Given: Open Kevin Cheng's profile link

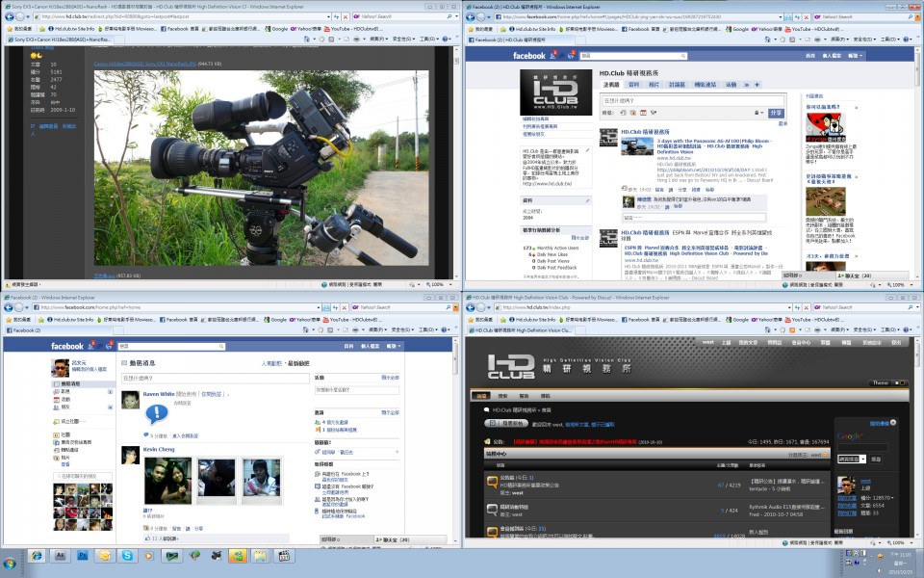Looking at the screenshot, I should click(x=161, y=450).
